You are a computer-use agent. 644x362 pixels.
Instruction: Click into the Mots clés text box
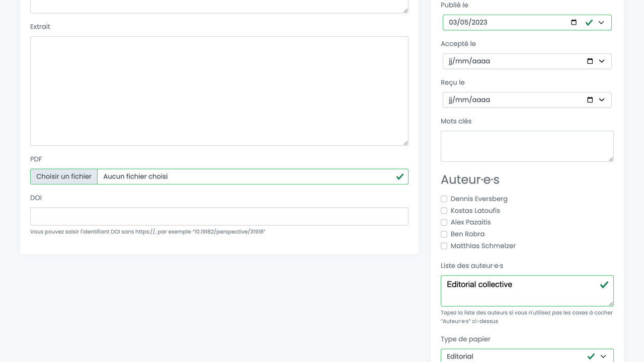526,146
